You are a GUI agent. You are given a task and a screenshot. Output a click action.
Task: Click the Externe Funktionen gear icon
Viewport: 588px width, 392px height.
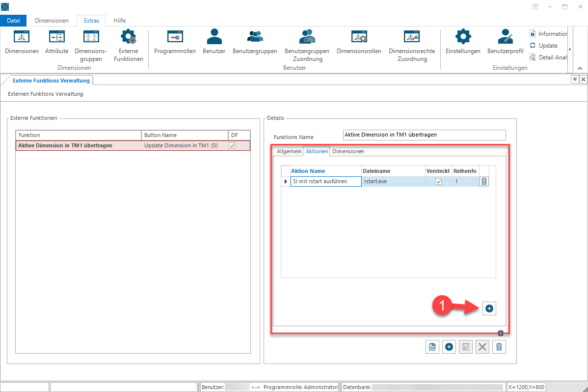click(x=128, y=45)
